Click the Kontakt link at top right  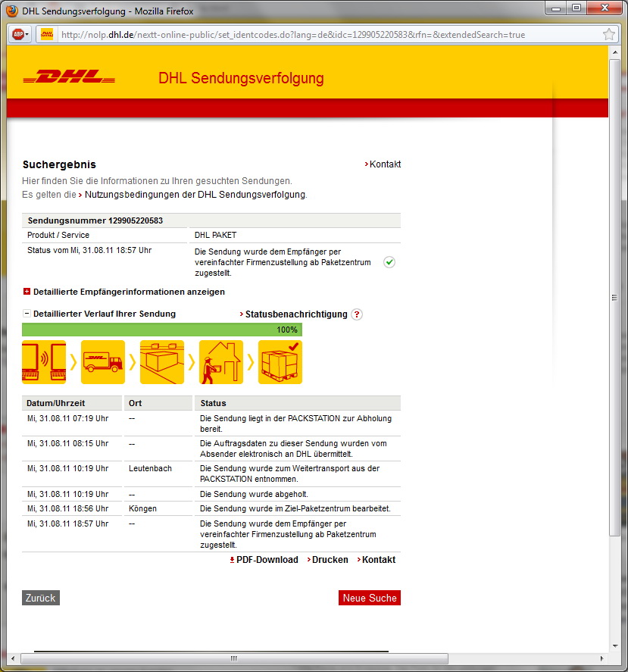pos(385,164)
